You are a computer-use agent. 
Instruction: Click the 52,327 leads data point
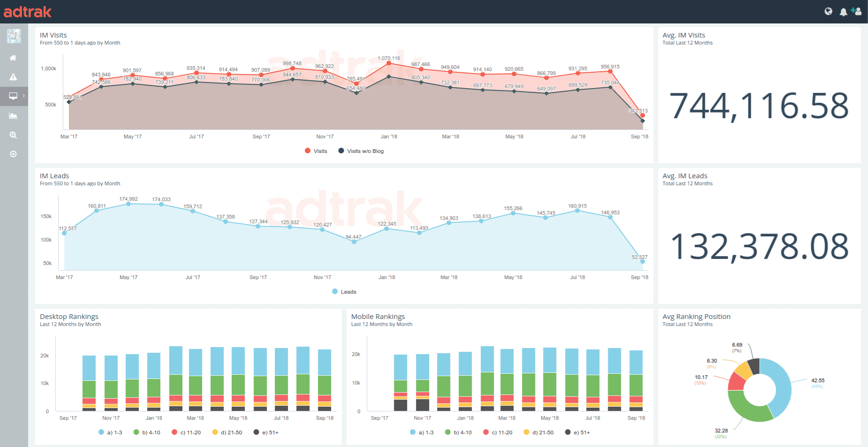point(642,262)
